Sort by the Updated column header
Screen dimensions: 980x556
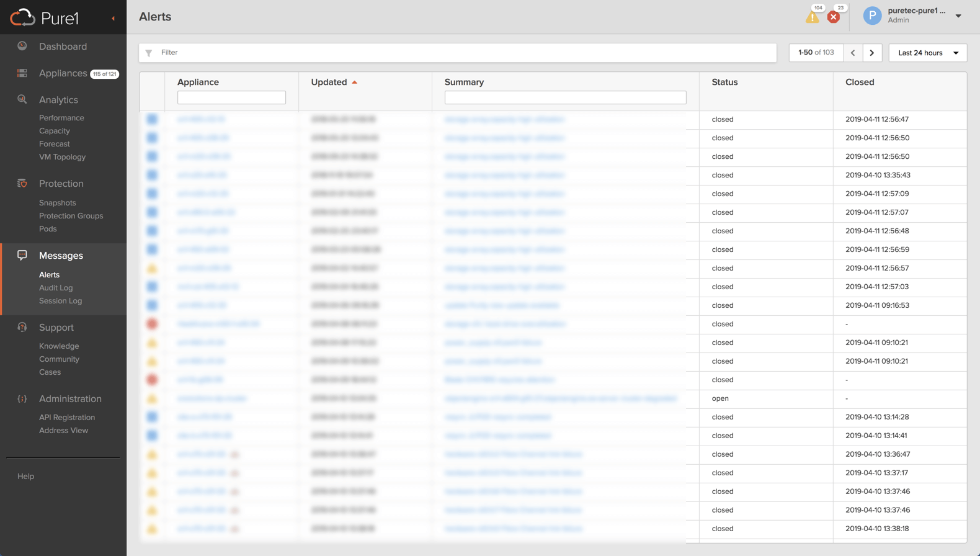(x=329, y=82)
